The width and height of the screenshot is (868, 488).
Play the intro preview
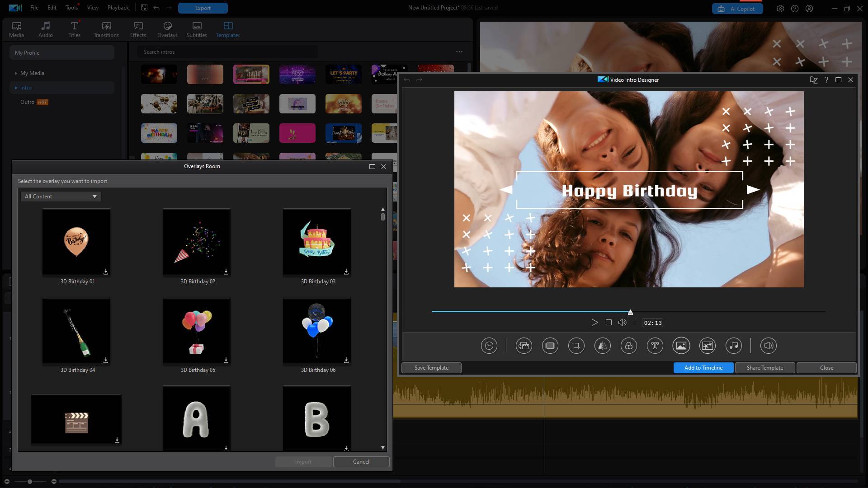(x=594, y=323)
